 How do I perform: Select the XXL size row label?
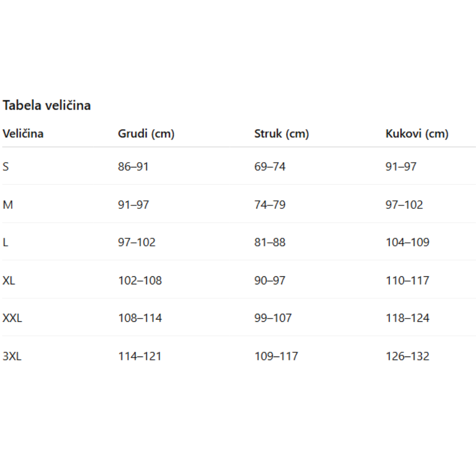(x=12, y=318)
